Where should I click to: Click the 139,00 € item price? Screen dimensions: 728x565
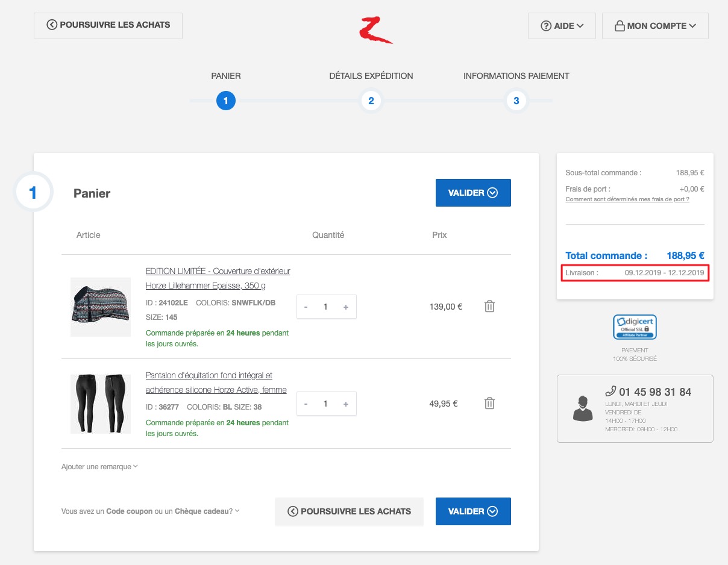click(446, 307)
